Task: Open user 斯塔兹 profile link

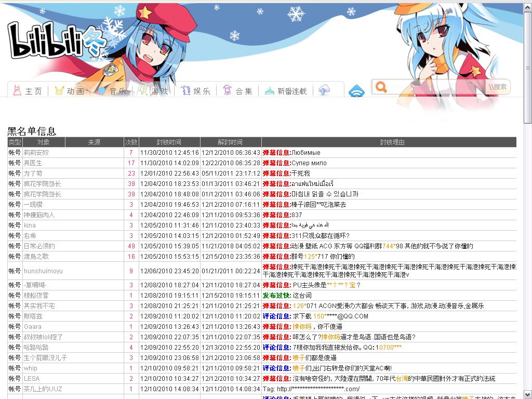Action: (33, 316)
